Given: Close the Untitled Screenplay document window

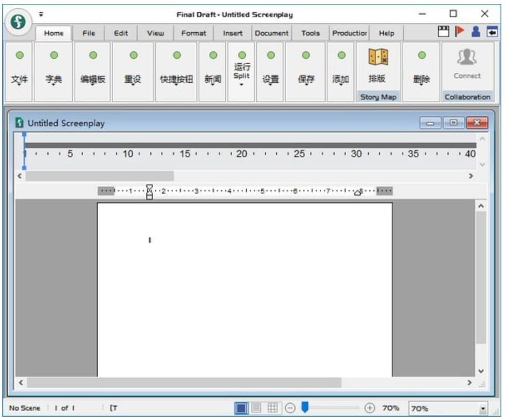Looking at the screenshot, I should coord(477,123).
